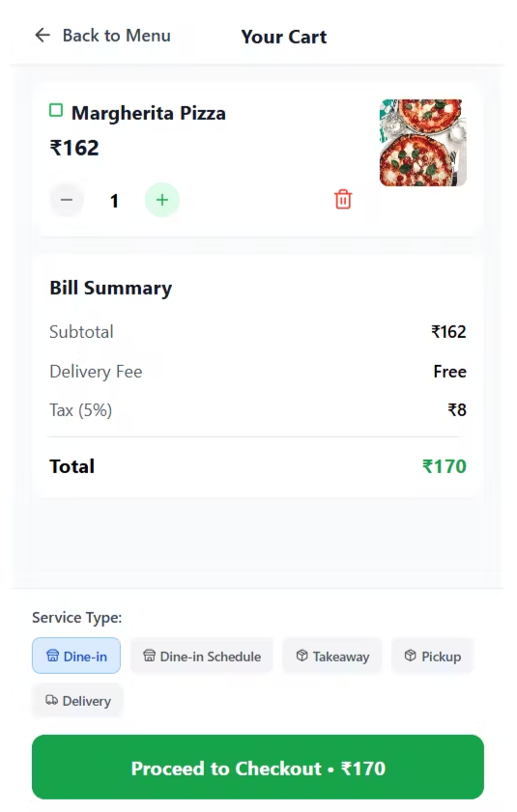Pick the Pickup service option
The image size is (517, 812).
tap(433, 656)
